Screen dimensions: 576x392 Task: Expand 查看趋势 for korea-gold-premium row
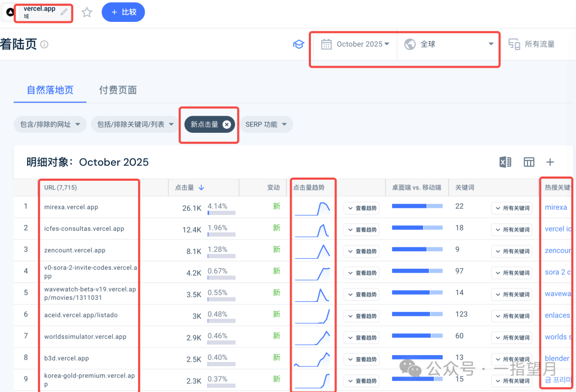362,381
